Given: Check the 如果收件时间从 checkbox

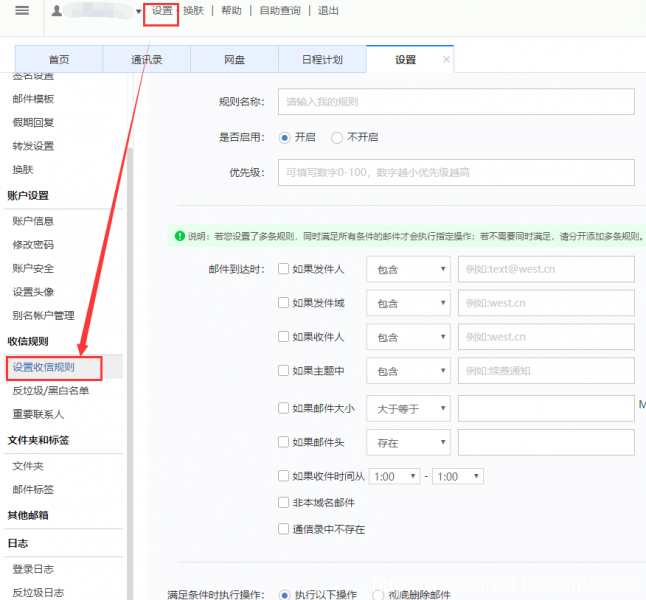Looking at the screenshot, I should click(x=283, y=476).
